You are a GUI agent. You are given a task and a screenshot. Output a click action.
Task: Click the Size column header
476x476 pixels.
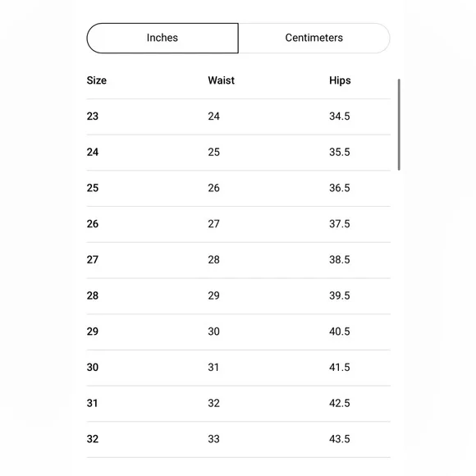pos(97,80)
